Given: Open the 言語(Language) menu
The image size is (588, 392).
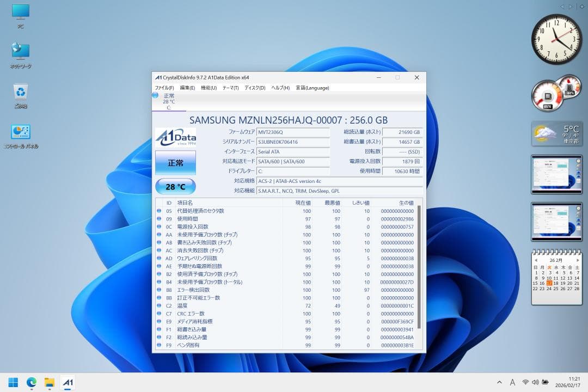Looking at the screenshot, I should tap(313, 88).
